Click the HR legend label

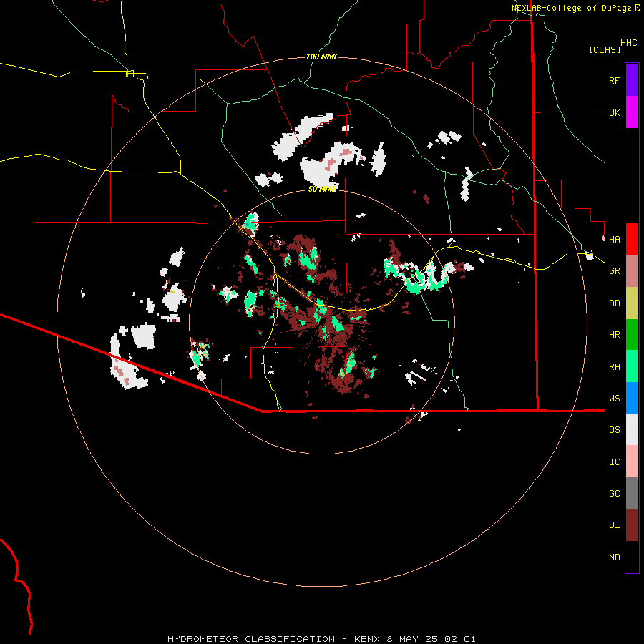[614, 335]
